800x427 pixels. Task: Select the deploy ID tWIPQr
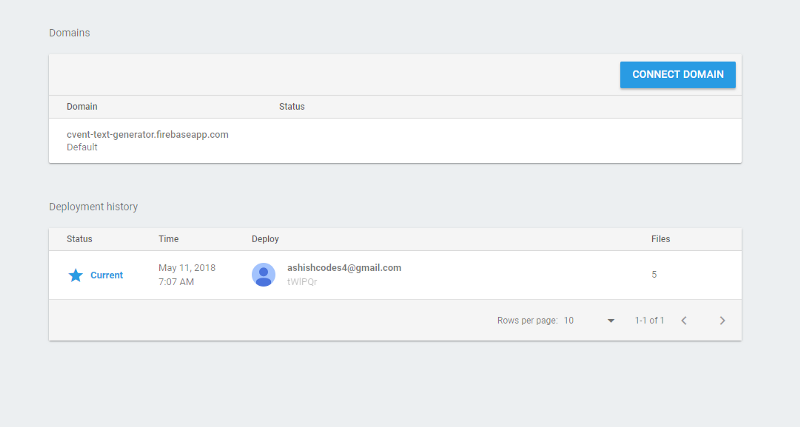302,282
